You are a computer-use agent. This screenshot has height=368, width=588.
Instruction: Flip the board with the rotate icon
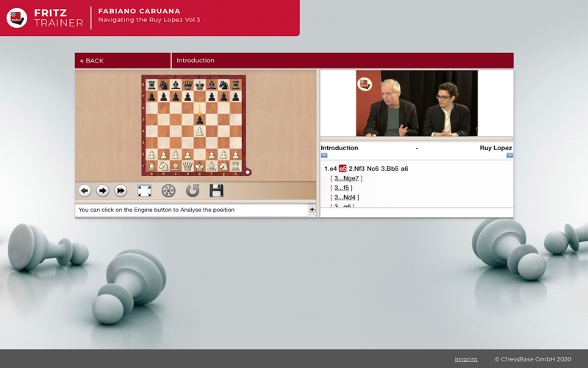pos(193,191)
